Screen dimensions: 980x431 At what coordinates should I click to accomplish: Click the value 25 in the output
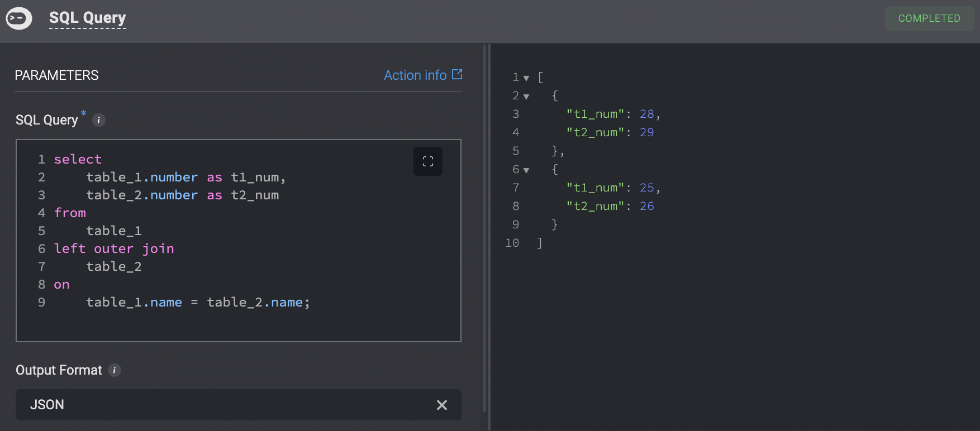(647, 188)
